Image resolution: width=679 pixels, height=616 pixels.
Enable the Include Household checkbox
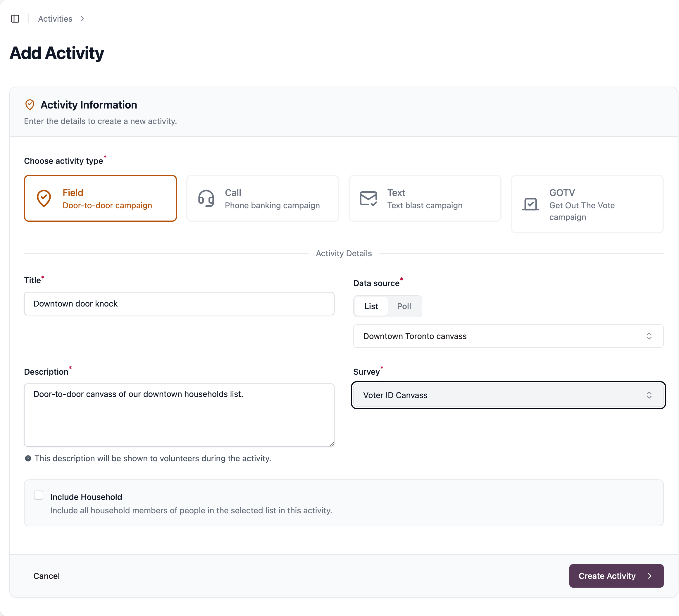(x=39, y=495)
